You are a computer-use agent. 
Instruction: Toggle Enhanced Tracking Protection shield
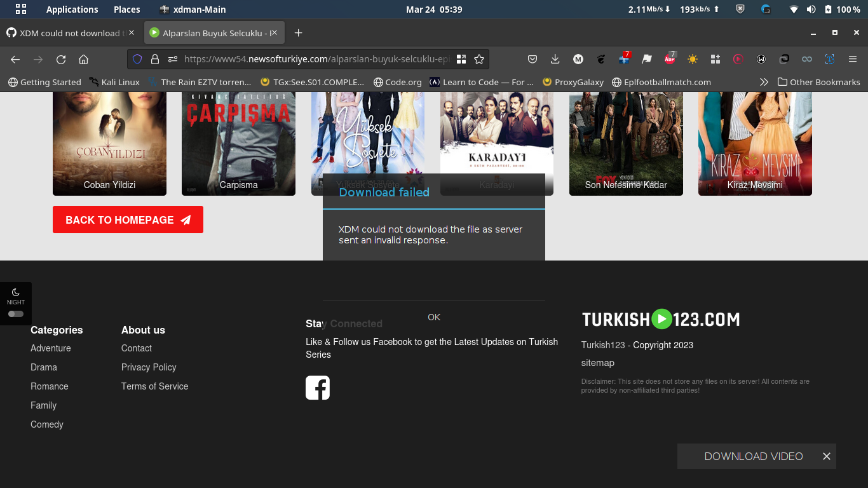click(x=137, y=59)
